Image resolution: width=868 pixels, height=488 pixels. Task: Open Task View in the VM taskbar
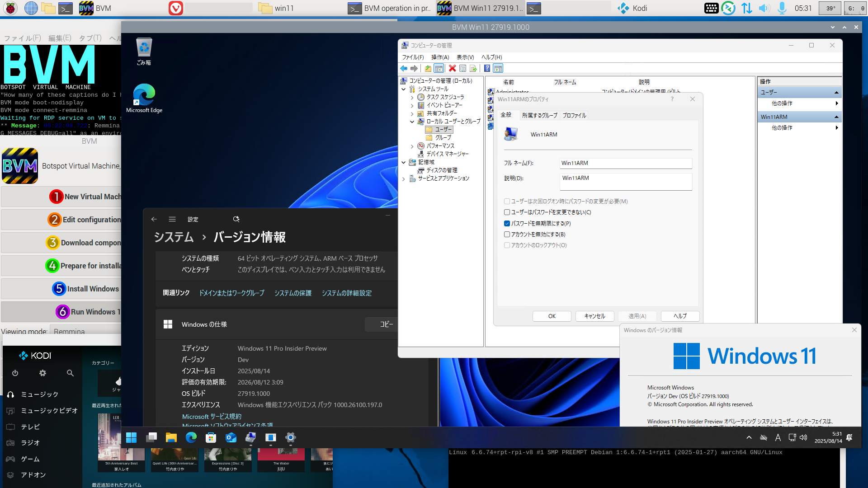(151, 437)
